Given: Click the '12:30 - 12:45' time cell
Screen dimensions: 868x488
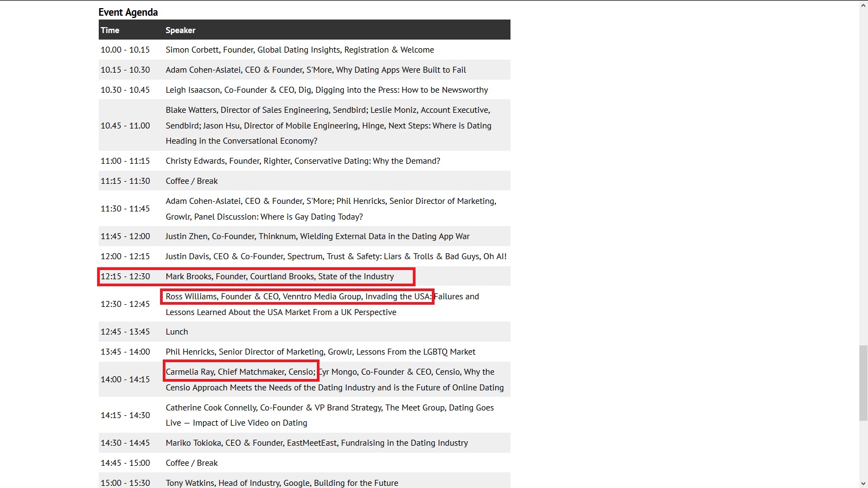Looking at the screenshot, I should 125,304.
